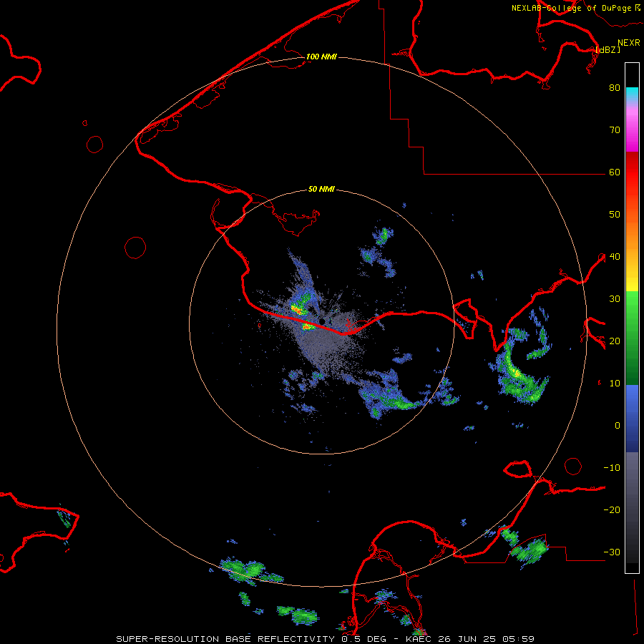Click the -20 value on the dBZ scale
Viewport: 644px width, 644px height.
[612, 510]
